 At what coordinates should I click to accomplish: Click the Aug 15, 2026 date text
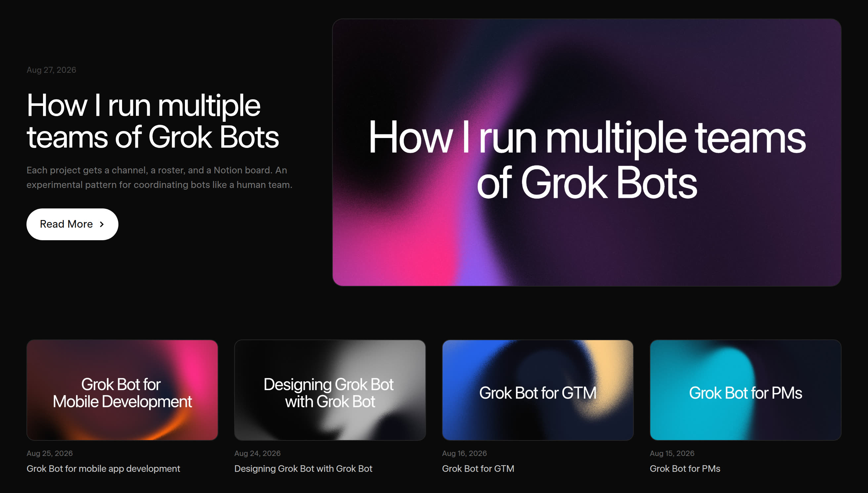pos(672,453)
